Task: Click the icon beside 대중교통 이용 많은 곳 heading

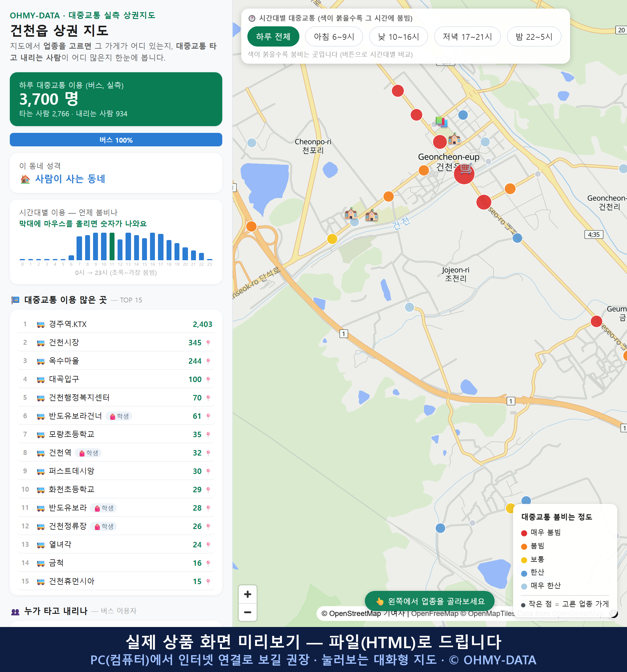Action: (15, 300)
